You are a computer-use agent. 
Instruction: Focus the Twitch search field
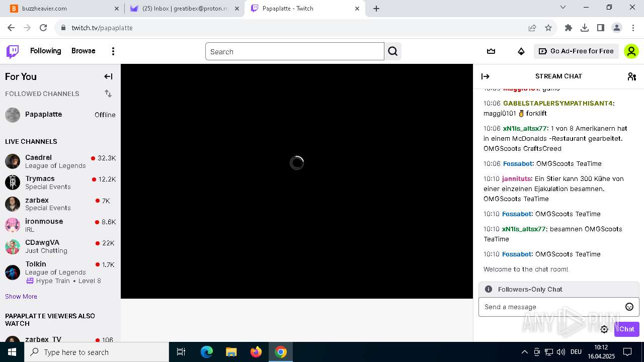(295, 51)
